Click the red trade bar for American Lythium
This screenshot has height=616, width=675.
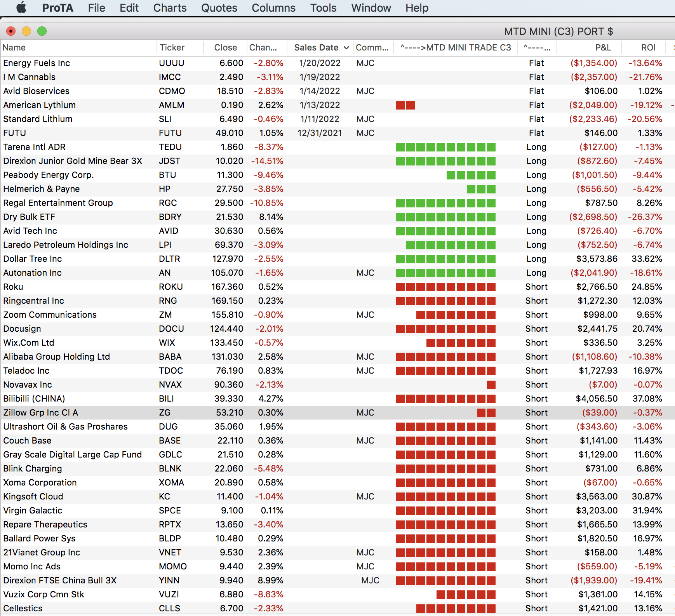[x=405, y=105]
